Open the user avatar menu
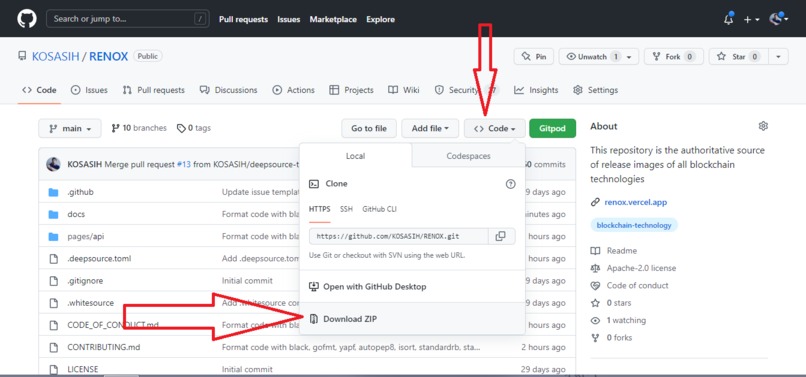806x377 pixels. click(778, 19)
